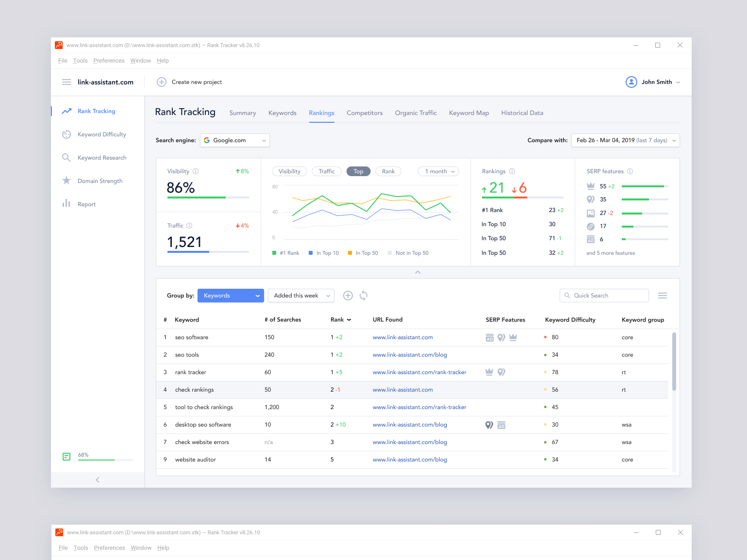Image resolution: width=747 pixels, height=560 pixels.
Task: Click the Visibility info icon
Action: pos(196,171)
